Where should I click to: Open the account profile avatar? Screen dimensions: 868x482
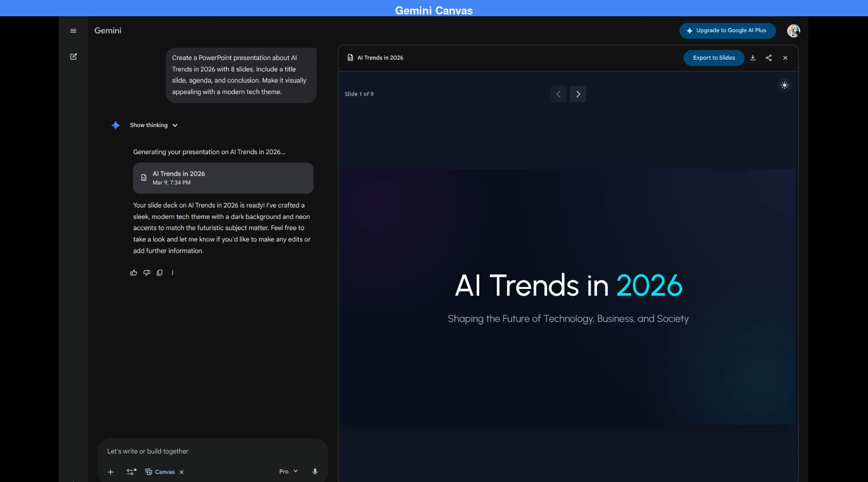(793, 31)
